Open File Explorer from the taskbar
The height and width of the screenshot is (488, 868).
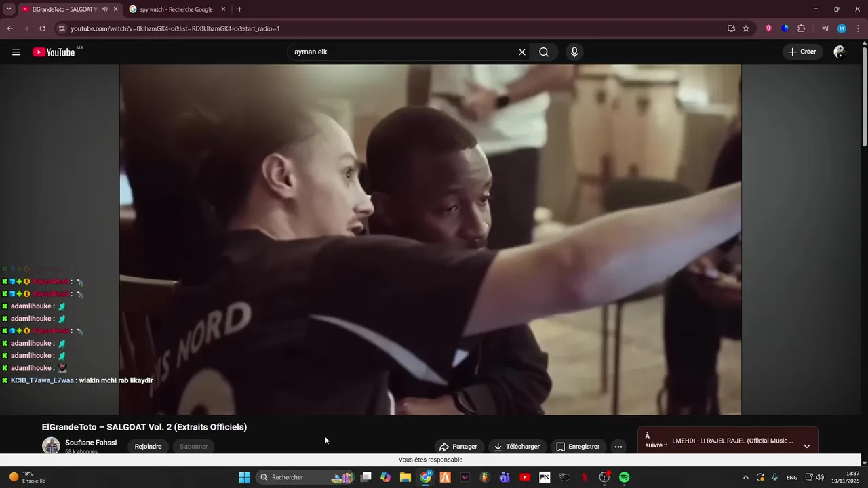pyautogui.click(x=406, y=477)
